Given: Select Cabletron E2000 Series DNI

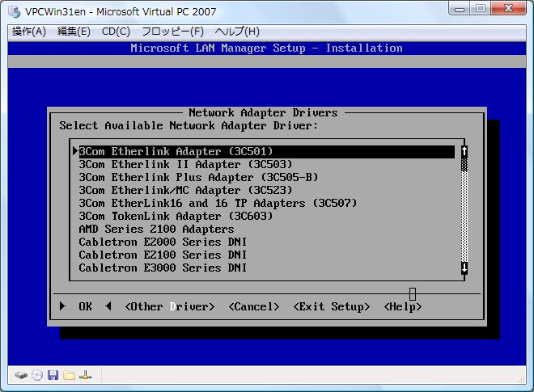Looking at the screenshot, I should point(267,242).
